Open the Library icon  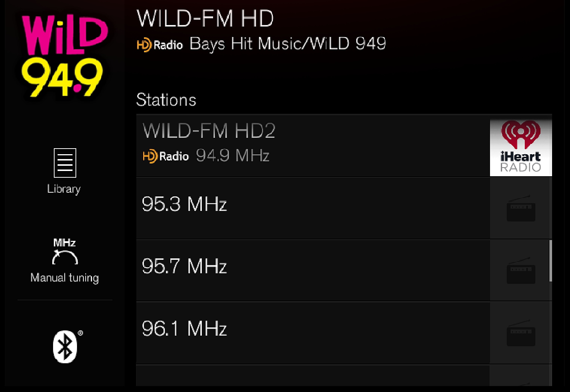pos(65,163)
